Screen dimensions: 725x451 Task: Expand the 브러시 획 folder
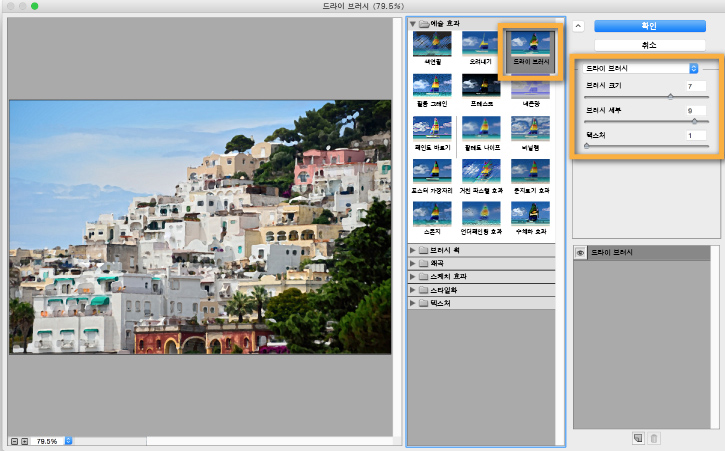[412, 250]
